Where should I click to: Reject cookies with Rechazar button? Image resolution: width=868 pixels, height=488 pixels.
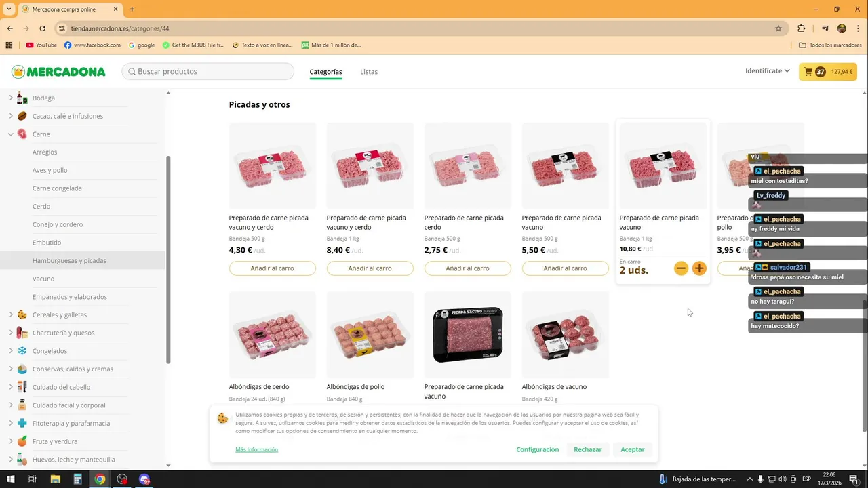pyautogui.click(x=588, y=449)
